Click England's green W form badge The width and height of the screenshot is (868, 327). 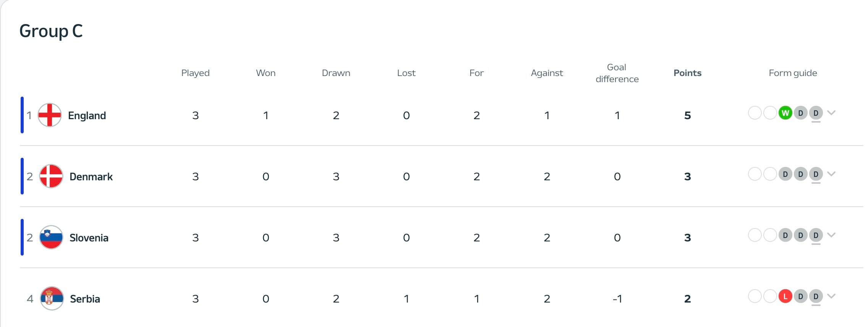point(785,113)
